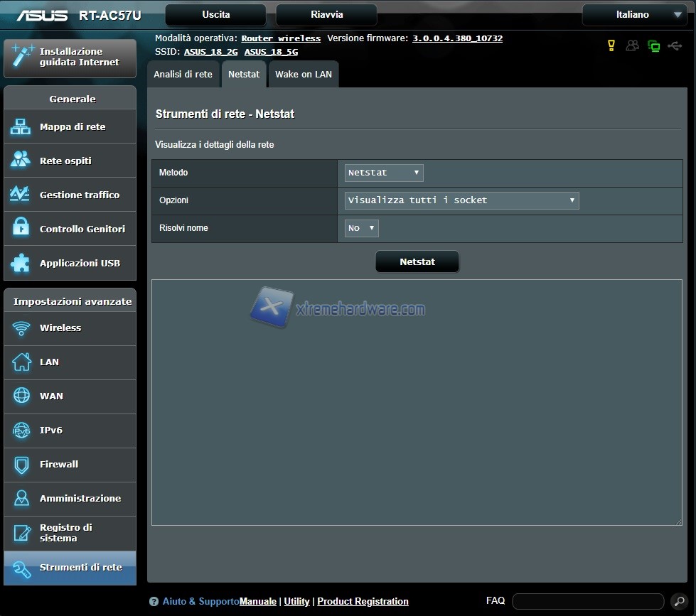The image size is (696, 616).
Task: Click the Mappa di rete network icon
Action: tap(21, 127)
